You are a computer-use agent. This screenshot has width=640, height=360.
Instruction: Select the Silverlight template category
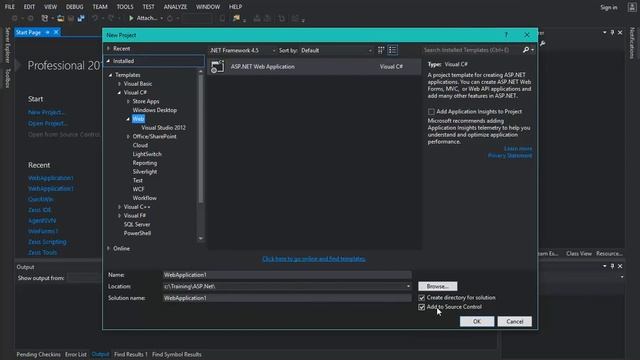tap(144, 172)
